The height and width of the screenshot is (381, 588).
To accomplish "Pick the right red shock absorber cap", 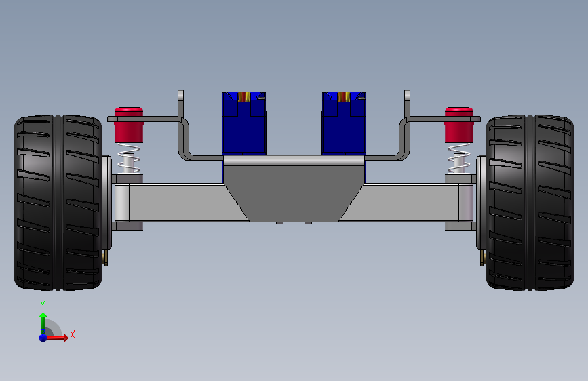I will pyautogui.click(x=458, y=125).
